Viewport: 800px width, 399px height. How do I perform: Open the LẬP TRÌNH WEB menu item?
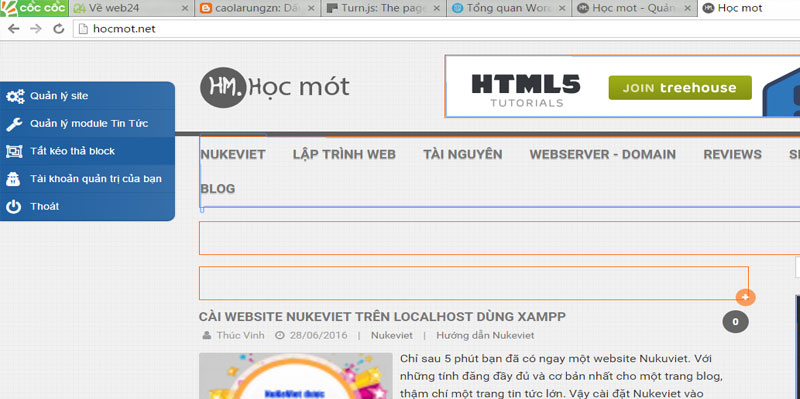(344, 155)
